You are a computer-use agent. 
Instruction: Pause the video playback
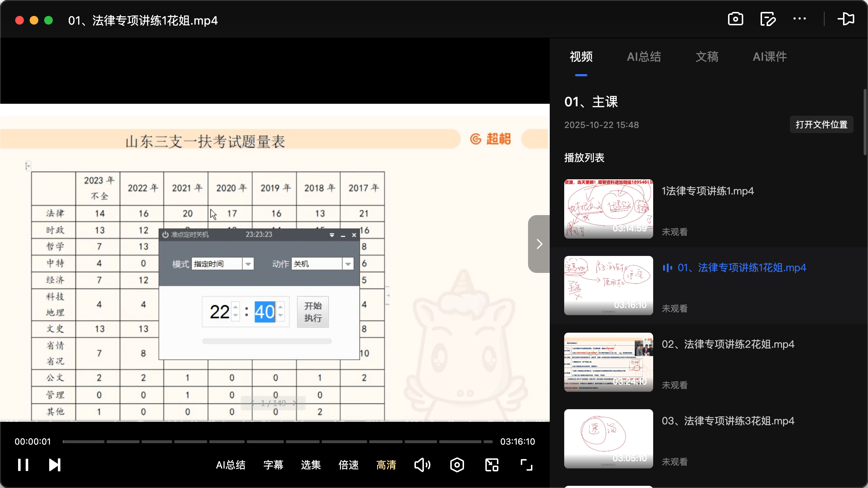click(x=22, y=465)
